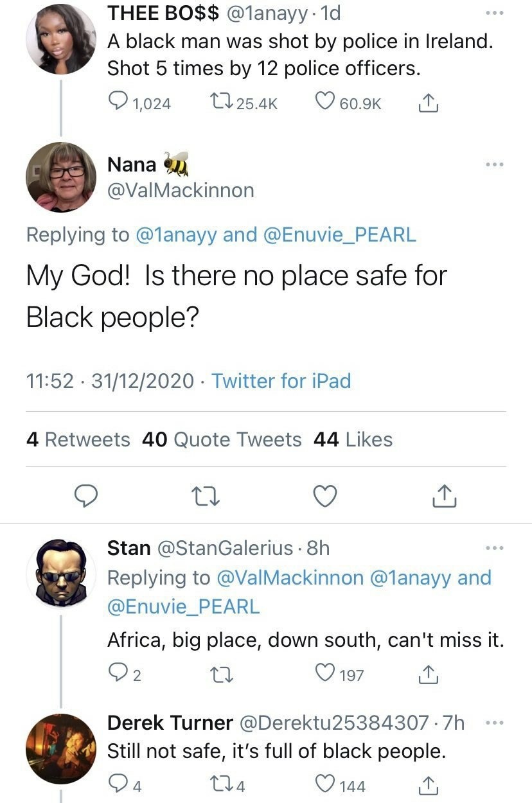Open the @1anayy mention in Nana's reply line
532x803 pixels.
(177, 235)
